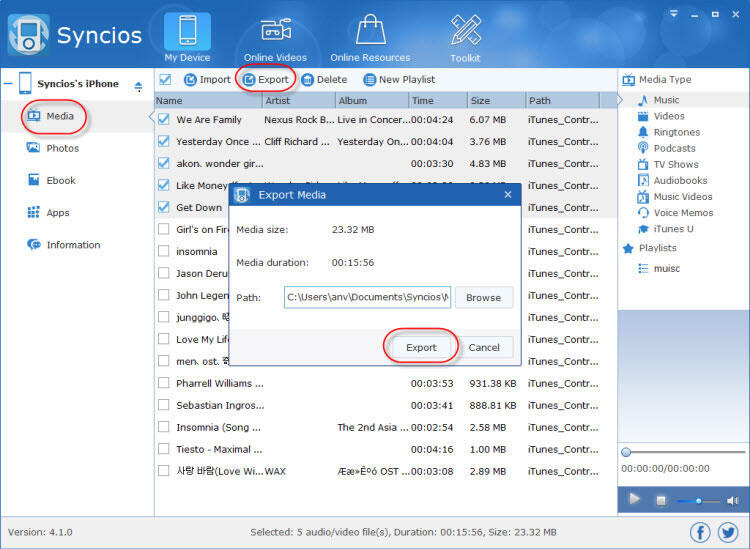Click Browse in Export Media dialog
Screen dimensions: 750x549
point(484,297)
